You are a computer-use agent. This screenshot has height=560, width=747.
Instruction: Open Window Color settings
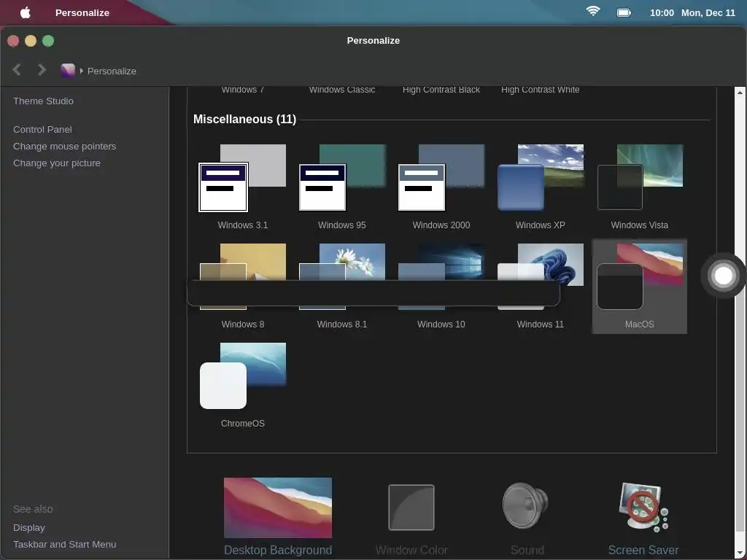(411, 519)
